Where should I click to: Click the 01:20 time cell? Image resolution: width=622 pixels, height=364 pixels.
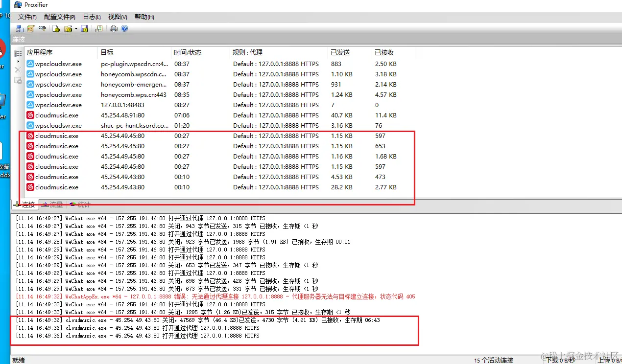click(182, 126)
